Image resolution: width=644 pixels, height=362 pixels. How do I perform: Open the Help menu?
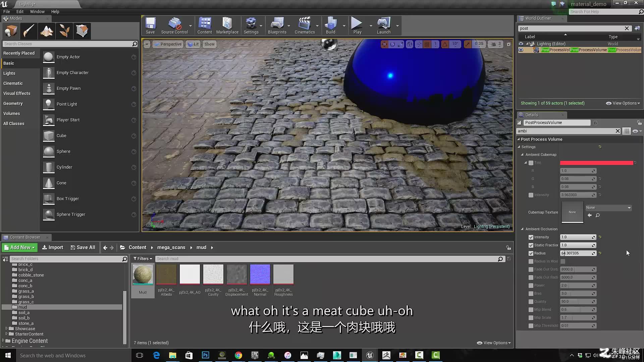coord(55,11)
